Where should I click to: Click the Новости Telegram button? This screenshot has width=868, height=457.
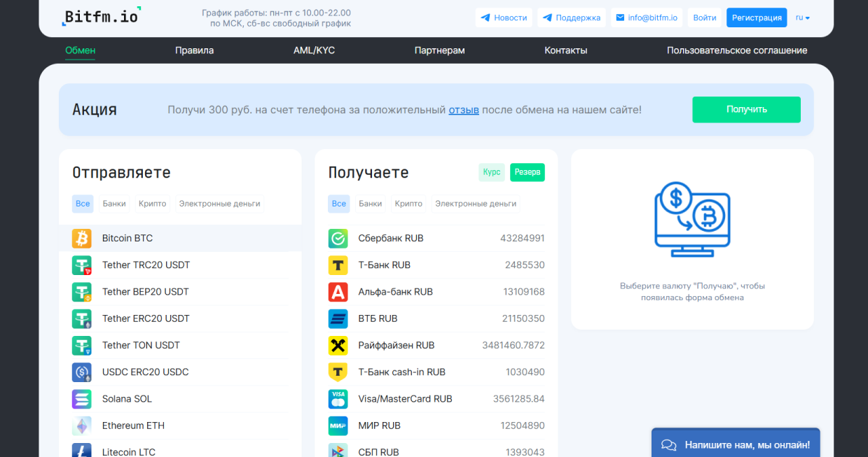504,17
